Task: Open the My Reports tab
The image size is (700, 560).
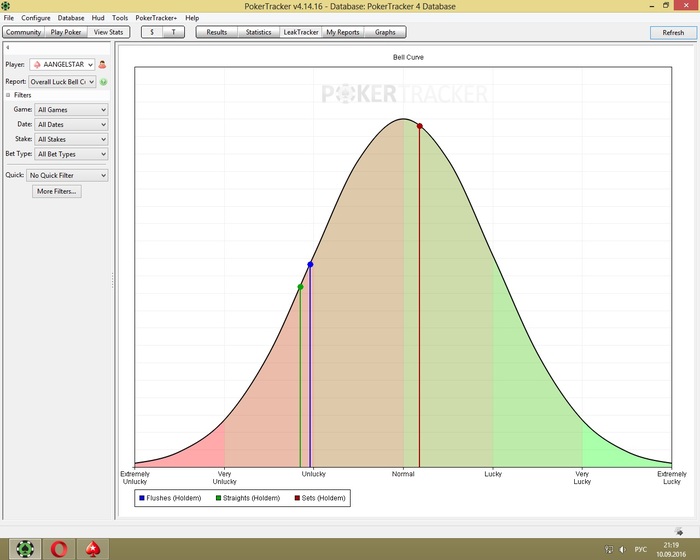Action: pos(343,32)
